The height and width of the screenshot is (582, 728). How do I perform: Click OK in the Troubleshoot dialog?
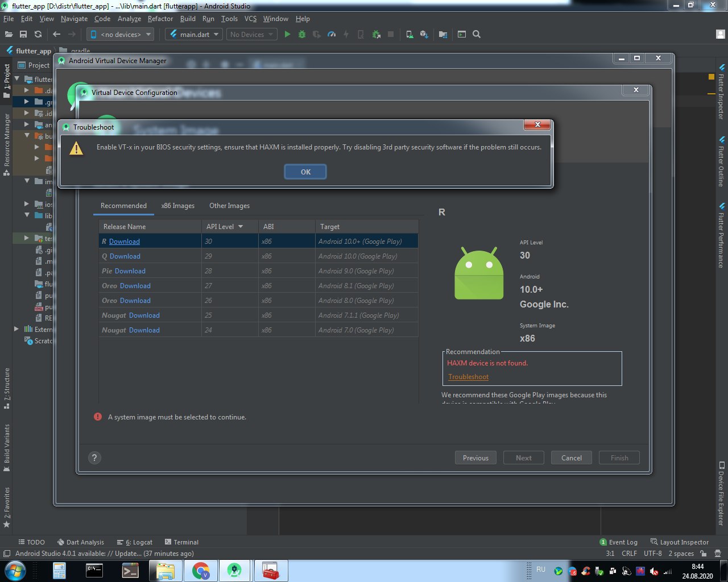point(305,172)
